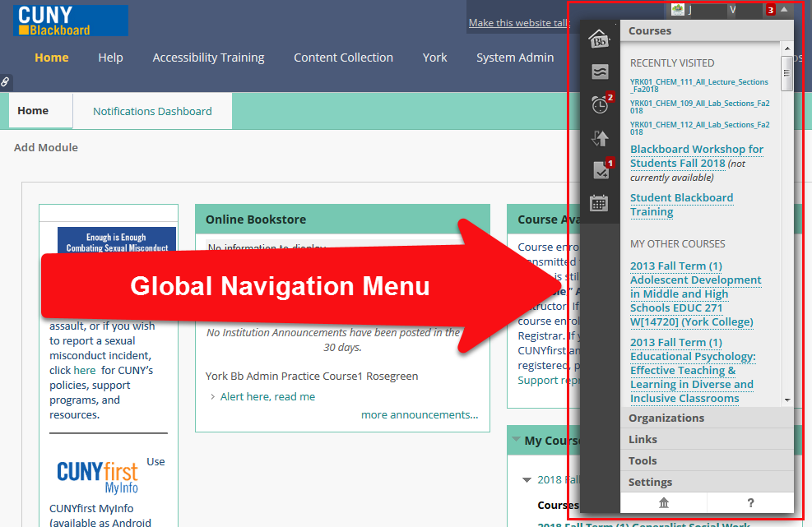The height and width of the screenshot is (527, 812).
Task: Open the Blackboard home icon in navigation menu
Action: tap(599, 37)
